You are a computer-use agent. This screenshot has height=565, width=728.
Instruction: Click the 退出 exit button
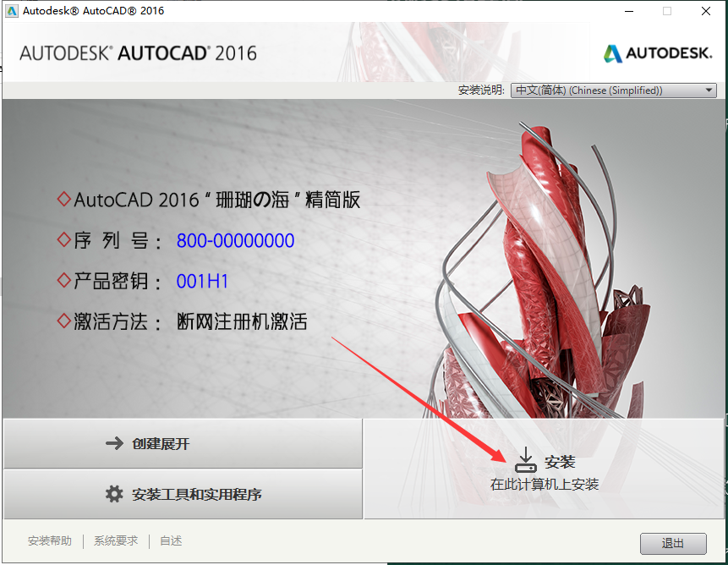(673, 543)
